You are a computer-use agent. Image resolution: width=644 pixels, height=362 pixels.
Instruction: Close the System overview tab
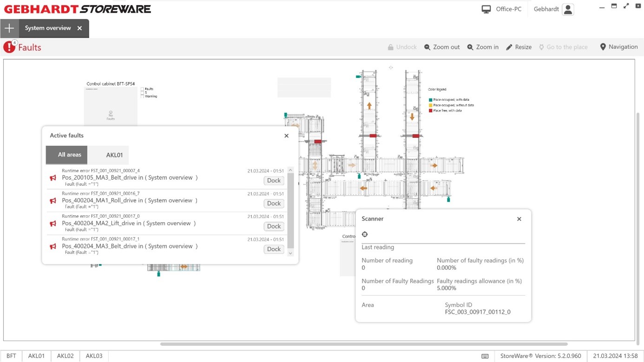click(x=79, y=28)
